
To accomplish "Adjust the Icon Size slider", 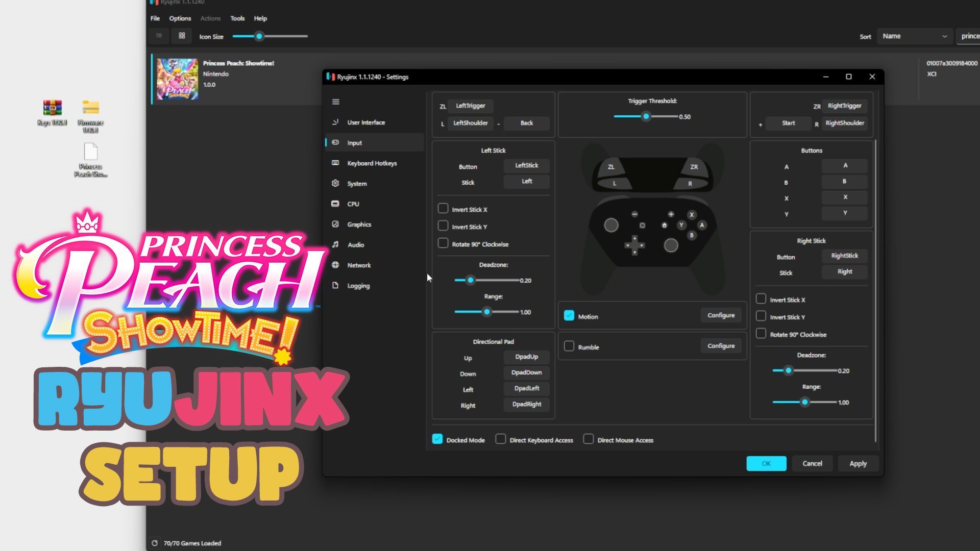I will point(270,36).
